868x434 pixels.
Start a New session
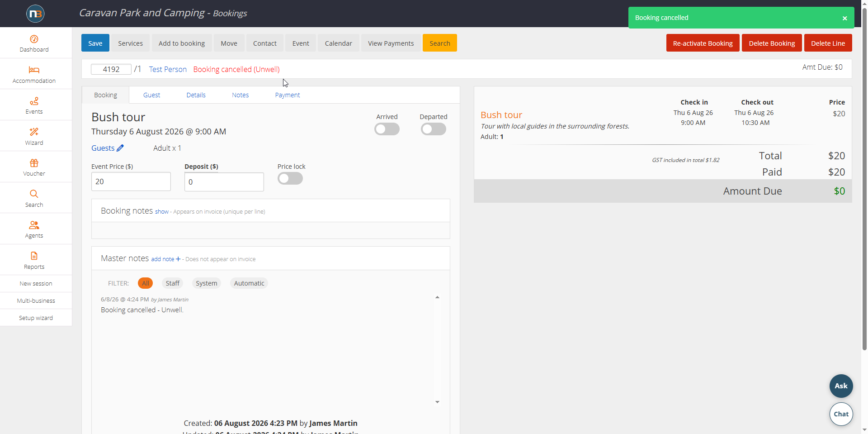pyautogui.click(x=36, y=284)
